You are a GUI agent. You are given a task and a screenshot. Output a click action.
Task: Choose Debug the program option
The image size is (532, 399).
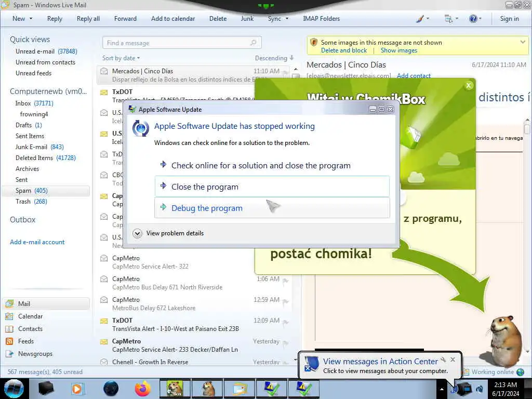click(272, 208)
